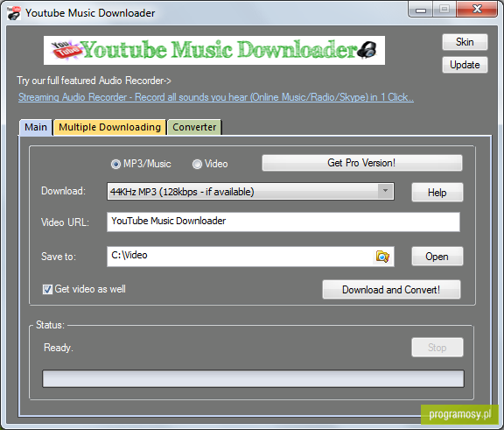Image resolution: width=504 pixels, height=430 pixels.
Task: Click the 'Video URL:' label
Action: pos(65,222)
